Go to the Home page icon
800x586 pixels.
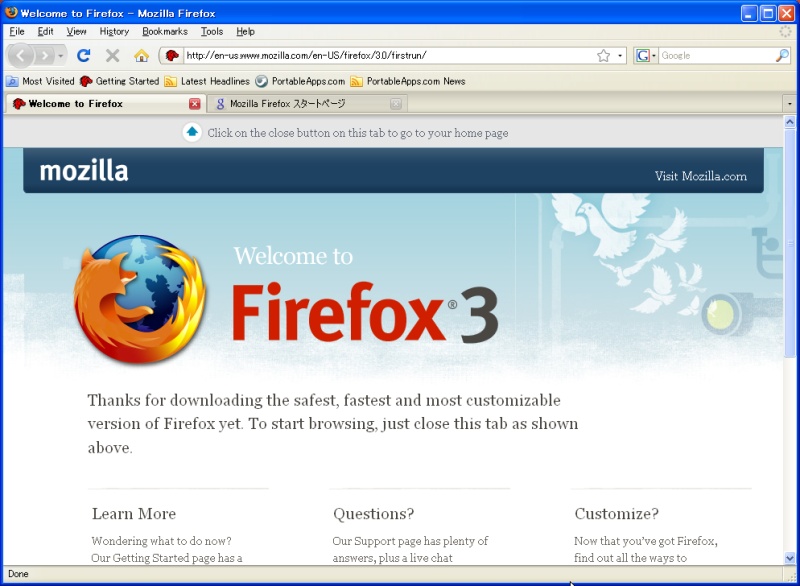[x=141, y=55]
